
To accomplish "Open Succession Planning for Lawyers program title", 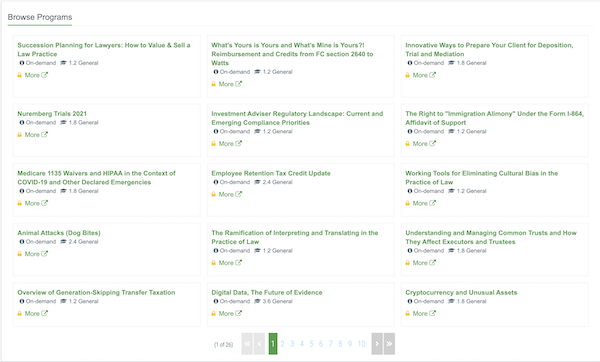I will [x=104, y=49].
